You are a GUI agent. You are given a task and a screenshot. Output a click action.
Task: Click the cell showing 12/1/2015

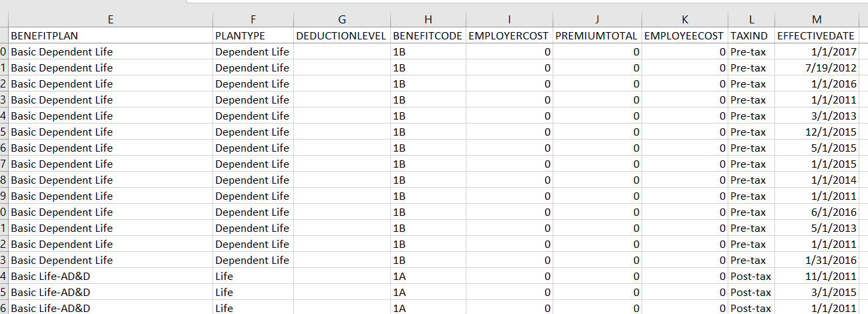tap(817, 132)
